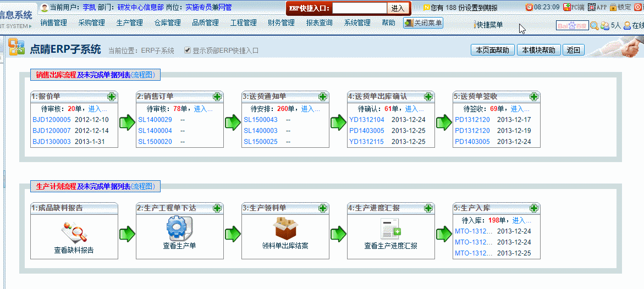Viewport: 644px width, 289px height.
Task: Click the 本页面帮助 button
Action: point(492,50)
